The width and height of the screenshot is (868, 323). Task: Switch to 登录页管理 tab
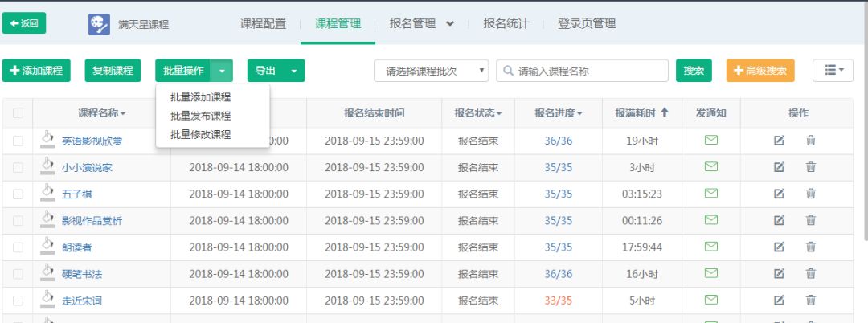pyautogui.click(x=587, y=24)
